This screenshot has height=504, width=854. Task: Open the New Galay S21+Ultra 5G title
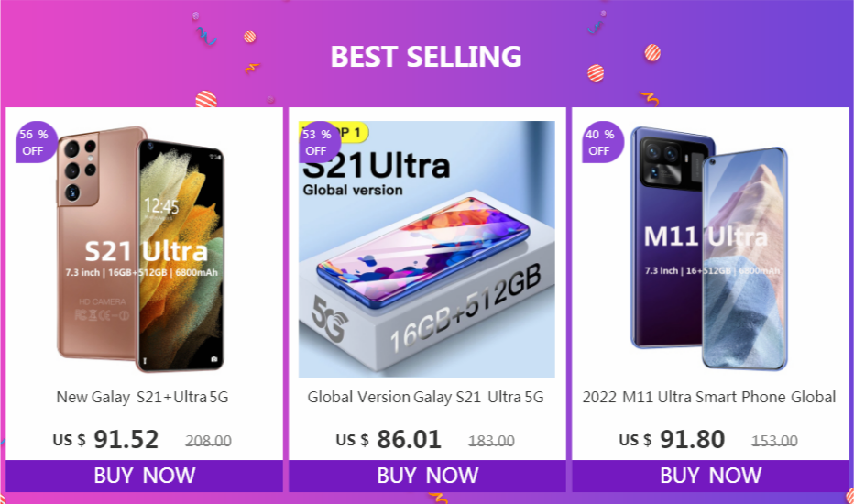pyautogui.click(x=143, y=397)
